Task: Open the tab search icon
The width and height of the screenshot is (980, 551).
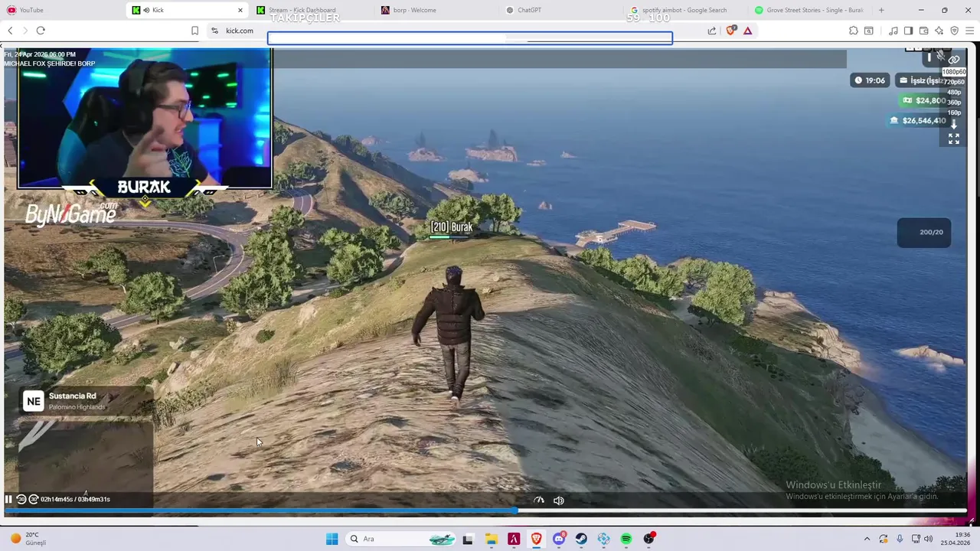Action: (868, 31)
